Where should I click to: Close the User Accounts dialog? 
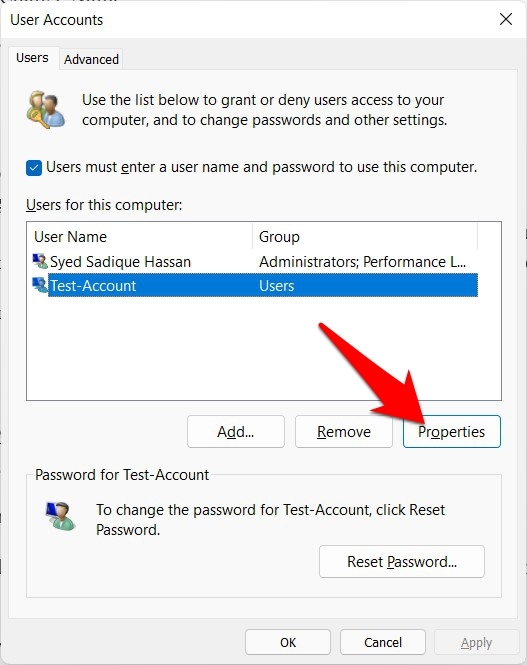[x=506, y=19]
